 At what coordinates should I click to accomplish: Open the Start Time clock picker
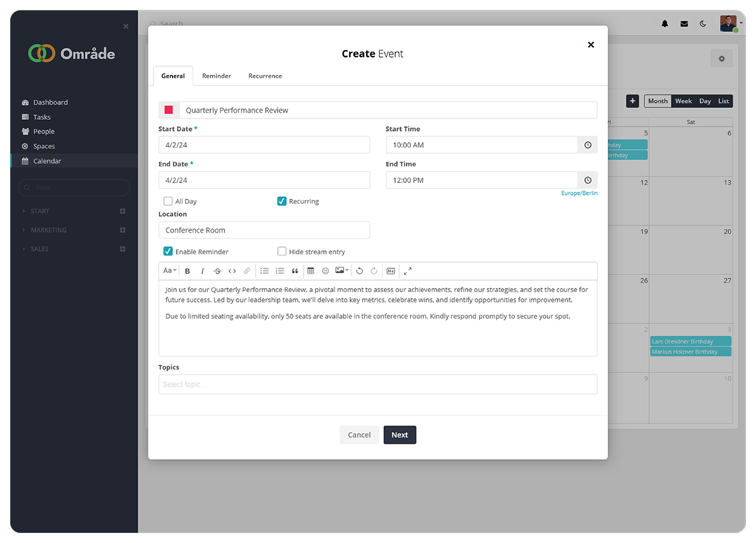pos(588,145)
